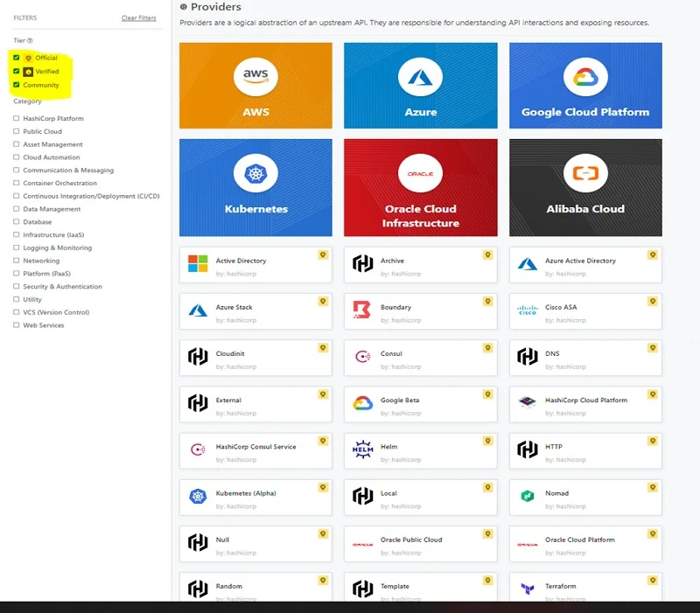700x613 pixels.
Task: Click the Microsoft logo beside Active Directory
Action: point(198,264)
